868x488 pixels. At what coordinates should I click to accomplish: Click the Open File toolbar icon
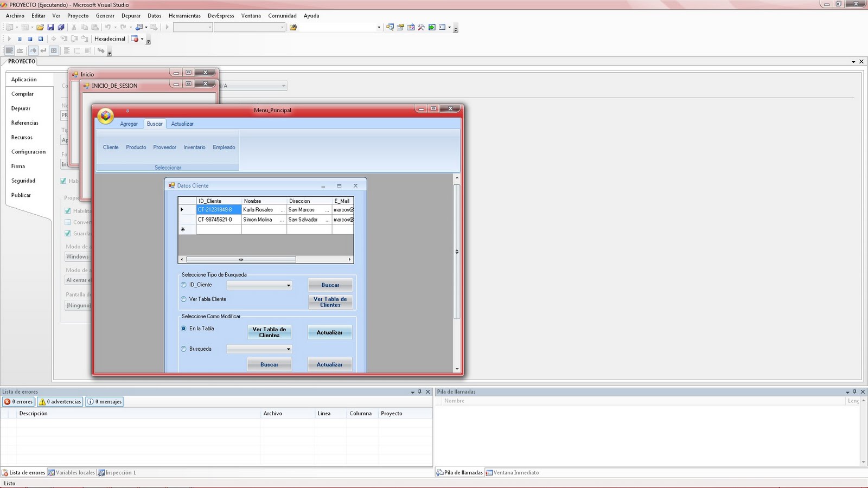[x=40, y=27]
